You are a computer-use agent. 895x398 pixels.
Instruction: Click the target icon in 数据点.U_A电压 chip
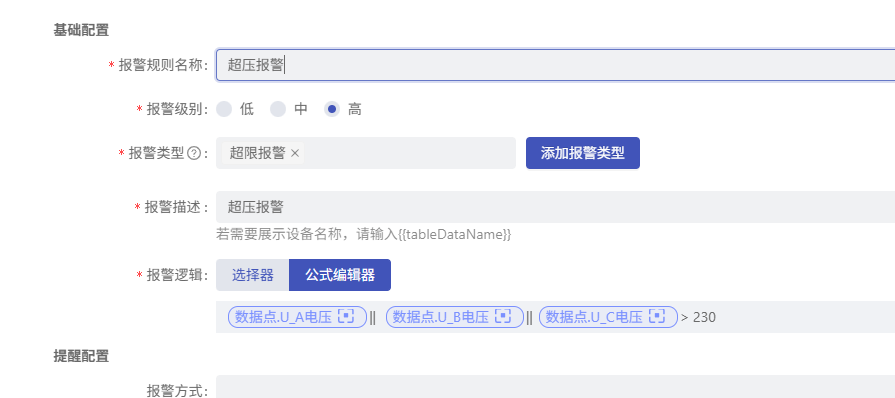point(346,317)
